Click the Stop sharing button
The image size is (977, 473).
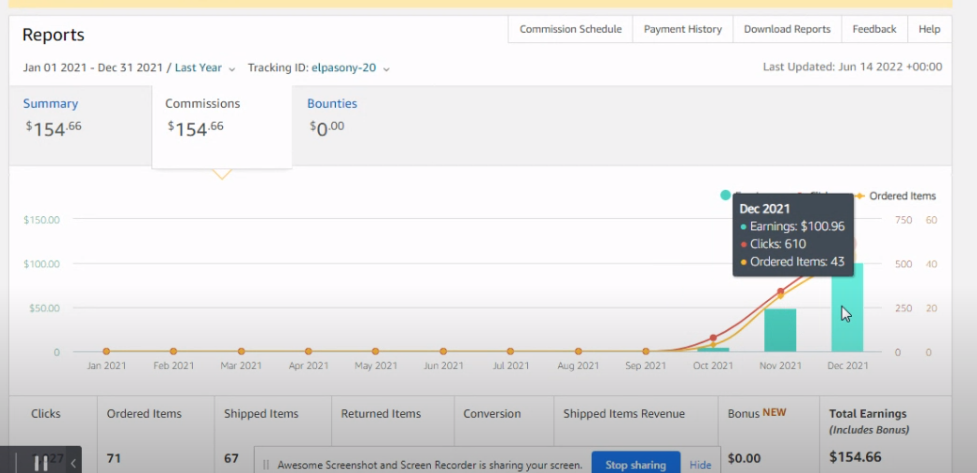[636, 464]
